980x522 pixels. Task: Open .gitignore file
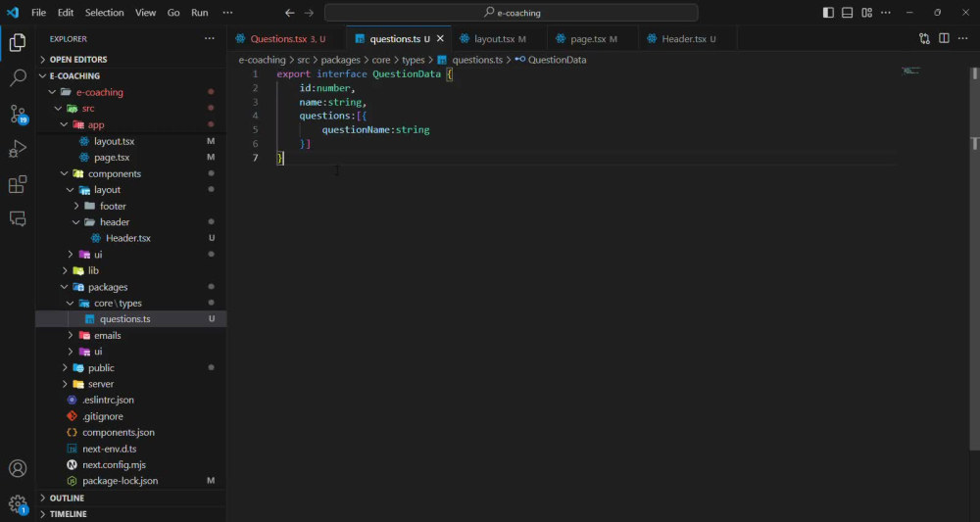click(x=131, y=416)
